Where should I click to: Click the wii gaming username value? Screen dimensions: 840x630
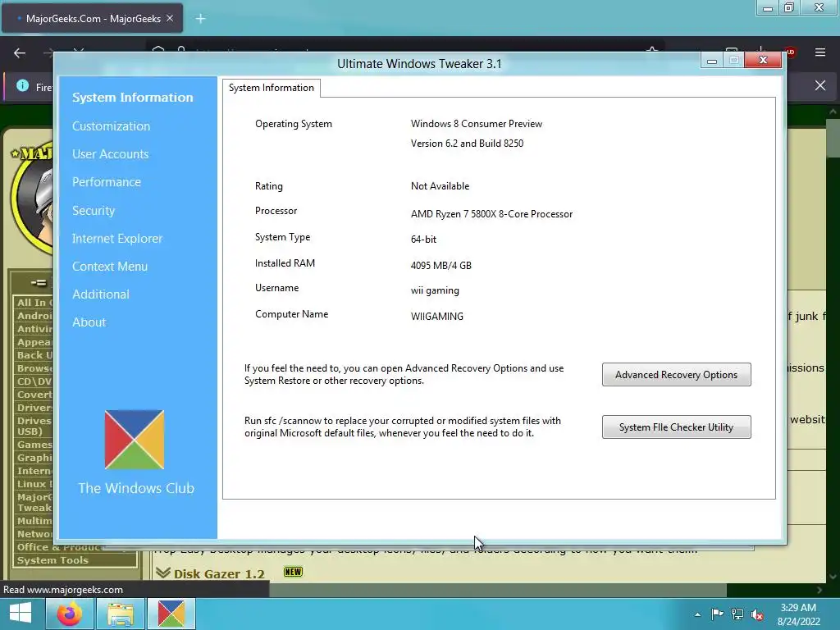click(x=435, y=290)
